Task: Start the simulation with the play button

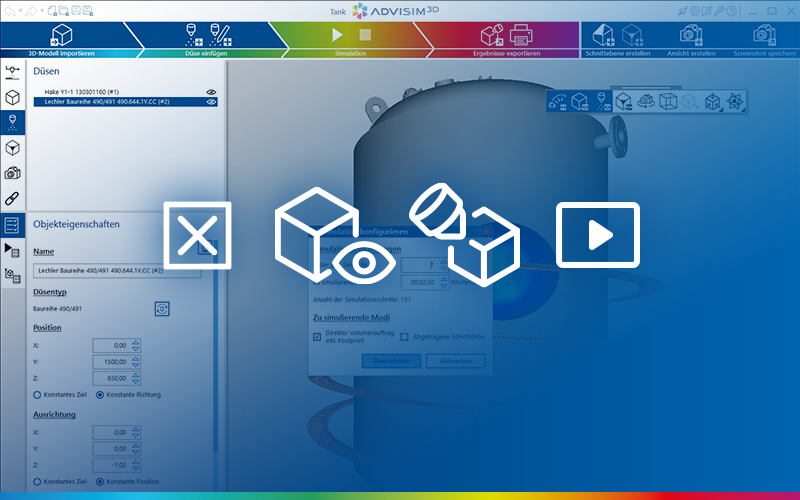Action: pos(336,34)
